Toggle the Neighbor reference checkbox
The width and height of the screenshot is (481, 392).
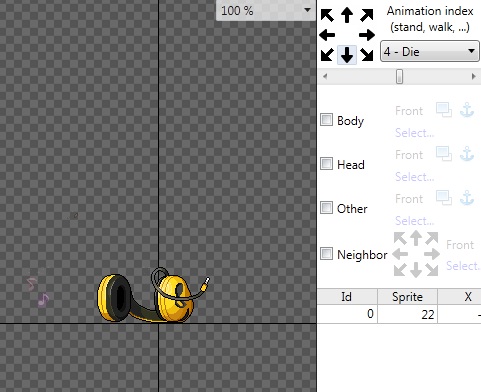tap(326, 254)
